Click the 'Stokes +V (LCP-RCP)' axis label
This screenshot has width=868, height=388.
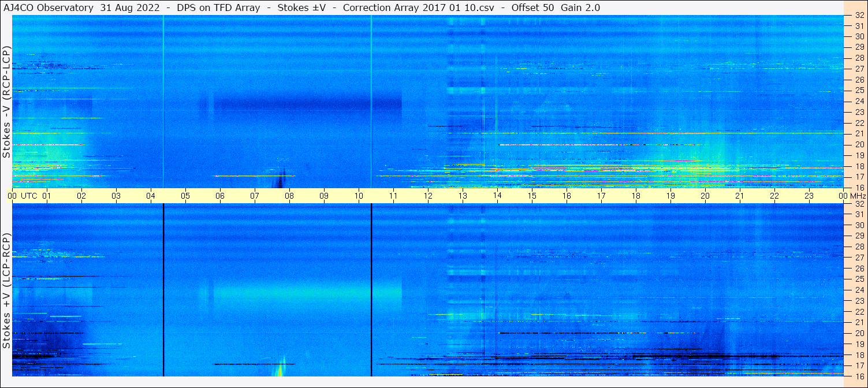click(x=7, y=291)
